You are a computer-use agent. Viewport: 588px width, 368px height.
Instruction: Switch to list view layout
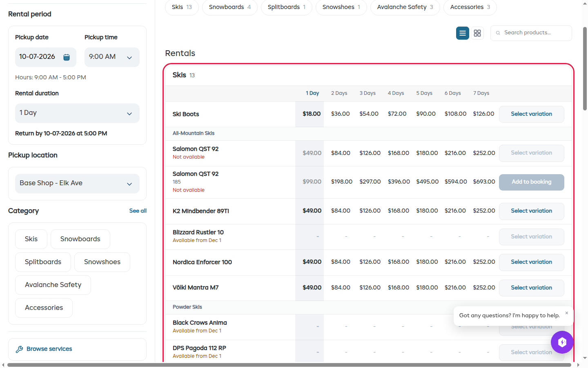[x=463, y=33]
